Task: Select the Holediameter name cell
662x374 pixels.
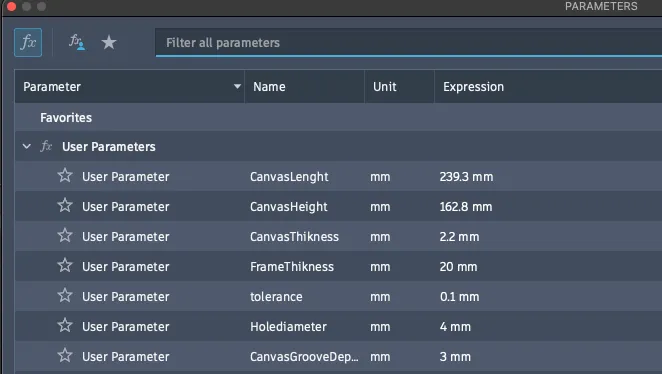Action: (x=288, y=326)
